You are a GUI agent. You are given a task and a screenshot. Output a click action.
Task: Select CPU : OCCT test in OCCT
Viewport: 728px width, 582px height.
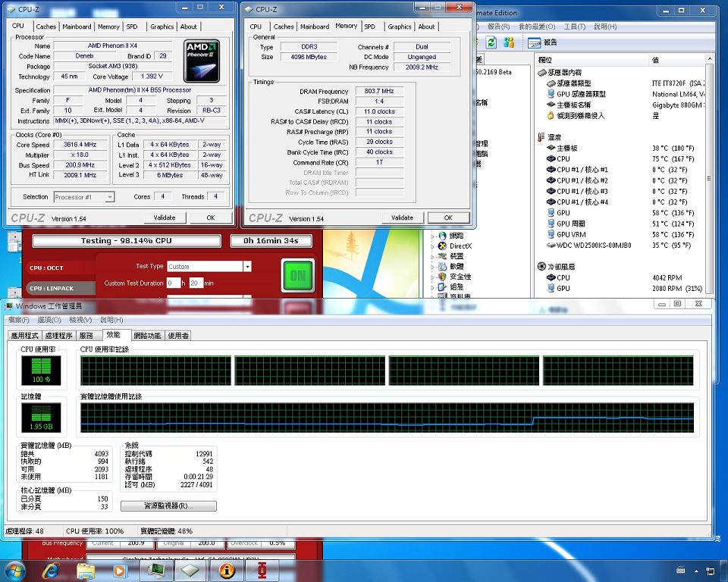59,268
